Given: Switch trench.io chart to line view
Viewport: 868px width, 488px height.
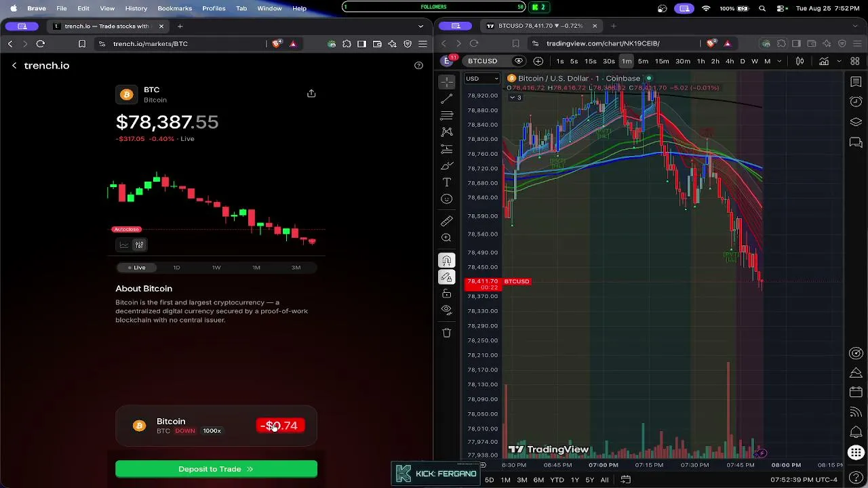Looking at the screenshot, I should 124,245.
